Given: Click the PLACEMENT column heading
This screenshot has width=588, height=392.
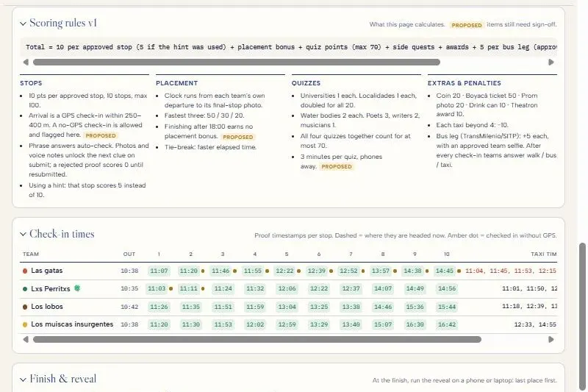Looking at the screenshot, I should point(176,83).
